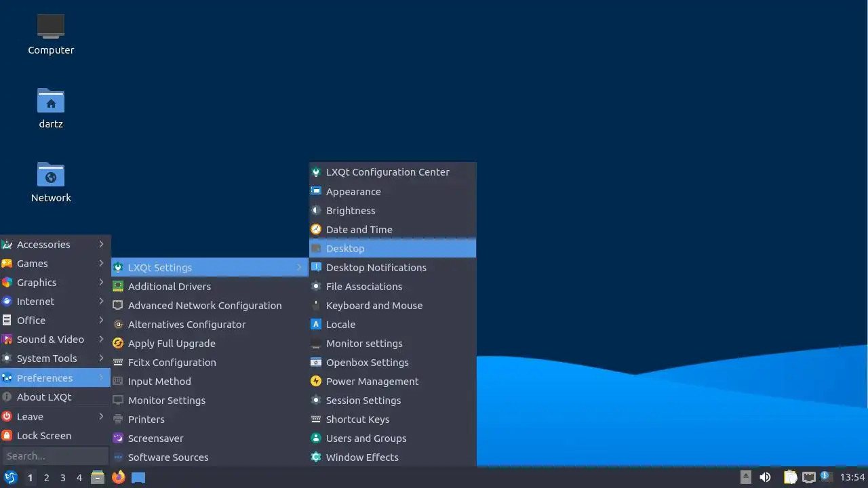Image resolution: width=868 pixels, height=488 pixels.
Task: Expand the Graphics submenu
Action: click(55, 283)
